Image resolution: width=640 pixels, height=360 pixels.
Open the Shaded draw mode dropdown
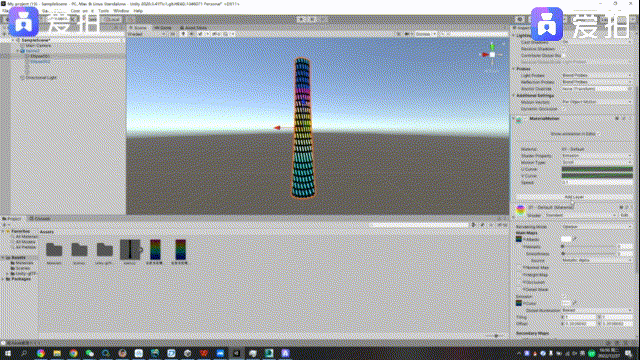146,34
